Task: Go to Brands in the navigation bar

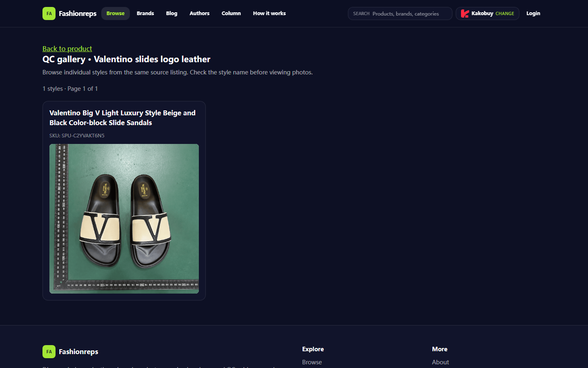Action: pyautogui.click(x=145, y=13)
